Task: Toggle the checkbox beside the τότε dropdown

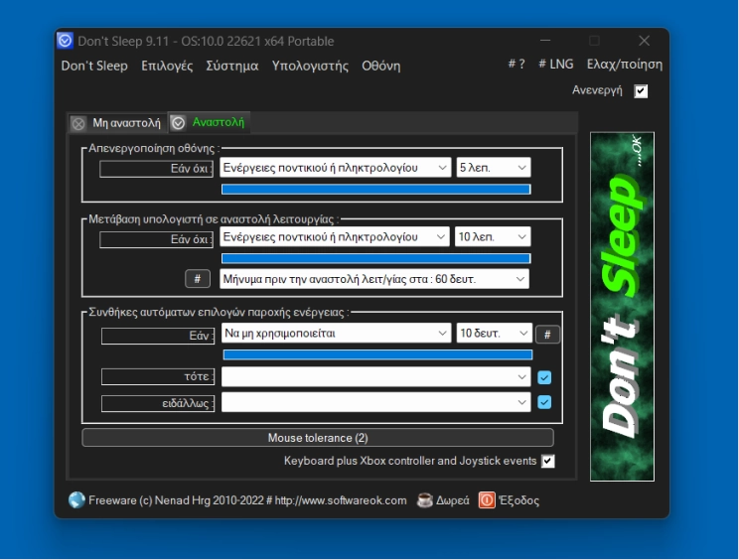Action: click(544, 377)
